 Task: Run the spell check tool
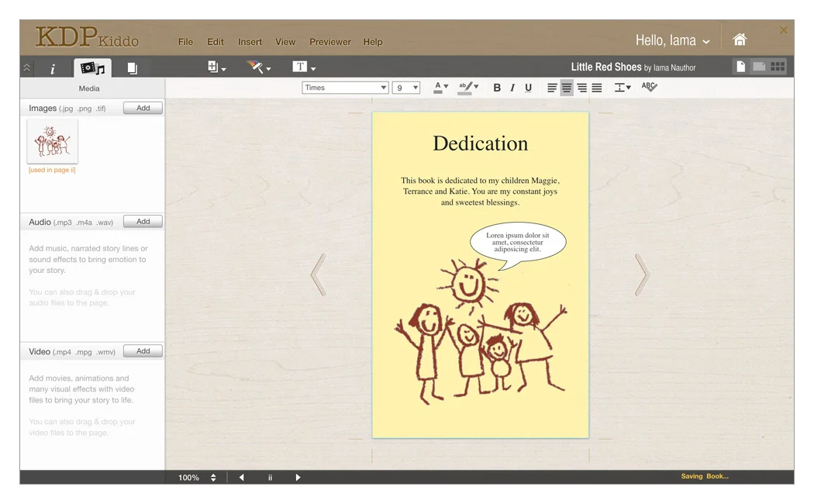[649, 88]
